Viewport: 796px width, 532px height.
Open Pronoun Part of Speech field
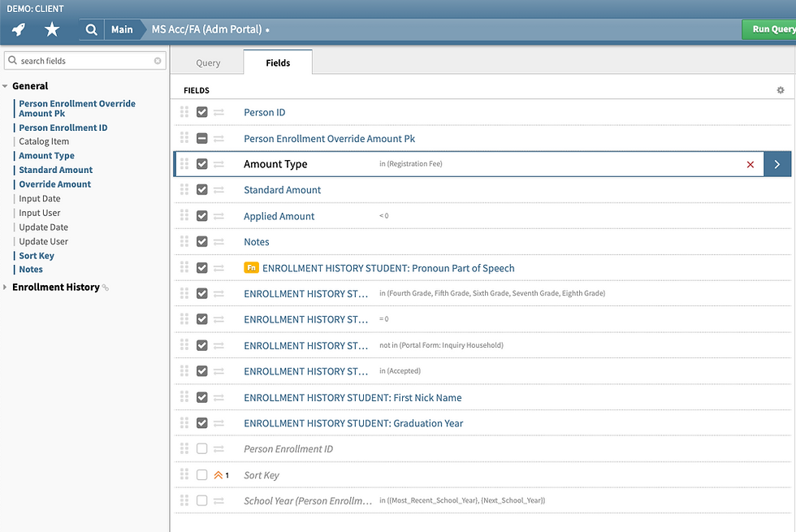(x=388, y=268)
